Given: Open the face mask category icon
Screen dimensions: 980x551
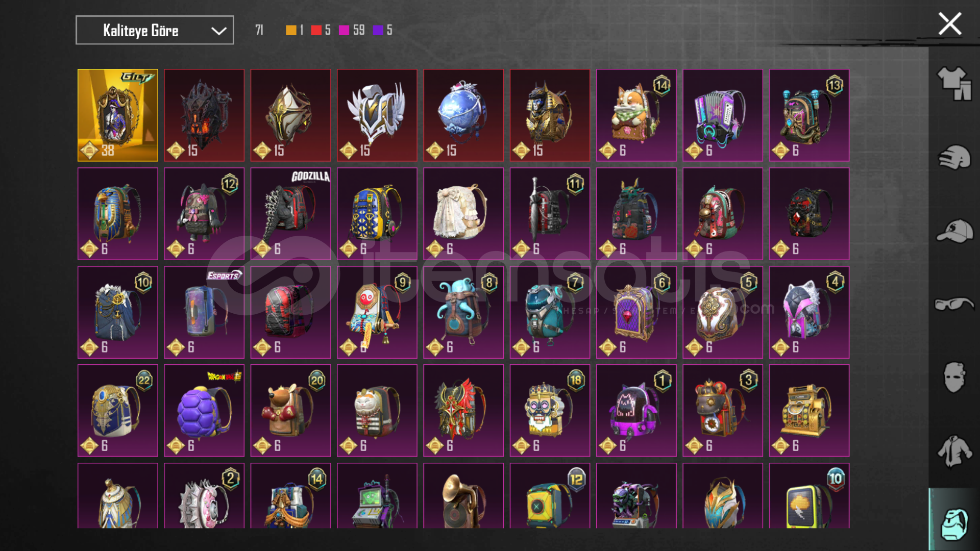Looking at the screenshot, I should (x=954, y=378).
